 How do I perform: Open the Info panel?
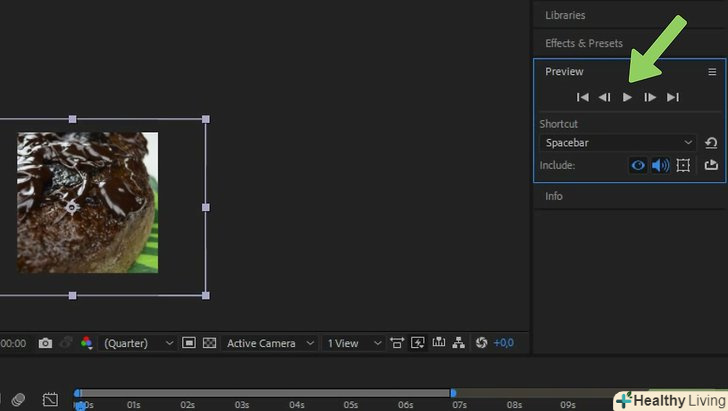553,196
